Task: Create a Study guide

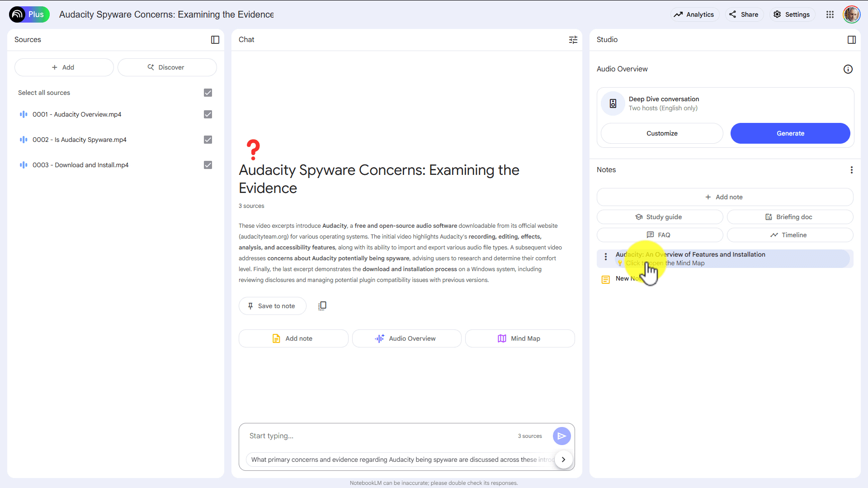Action: click(660, 217)
